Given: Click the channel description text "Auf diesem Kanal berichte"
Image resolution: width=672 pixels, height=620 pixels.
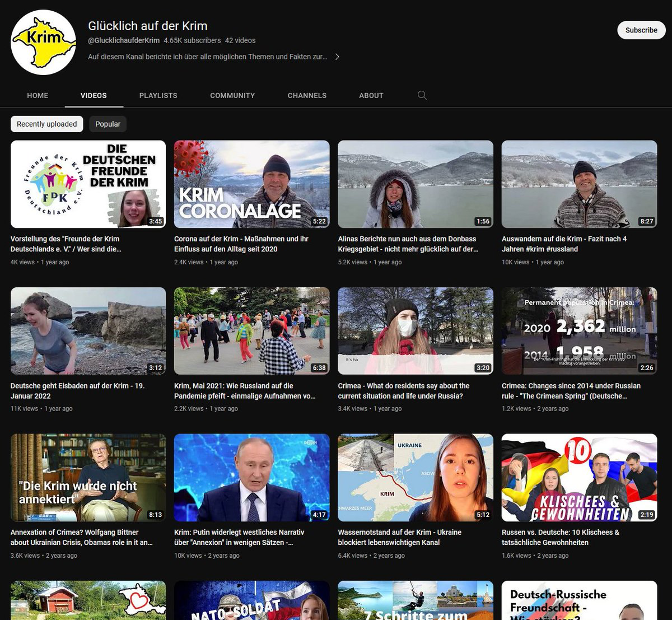Looking at the screenshot, I should pyautogui.click(x=208, y=57).
